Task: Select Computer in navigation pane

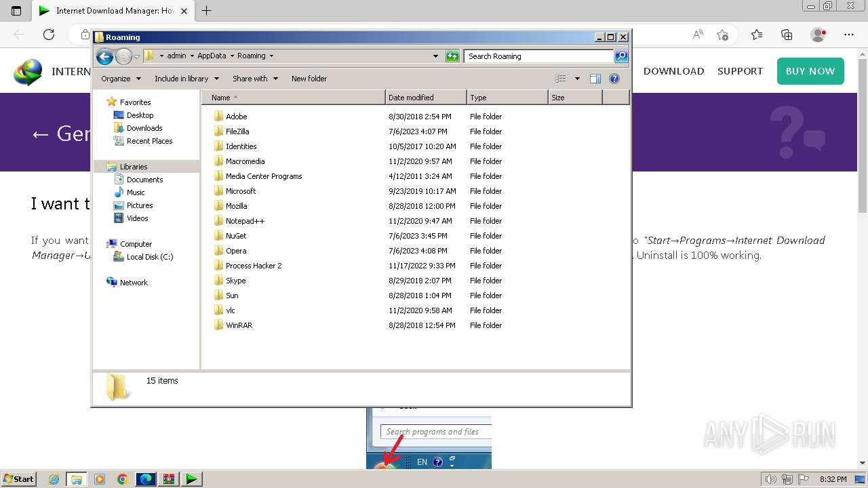Action: click(x=136, y=244)
